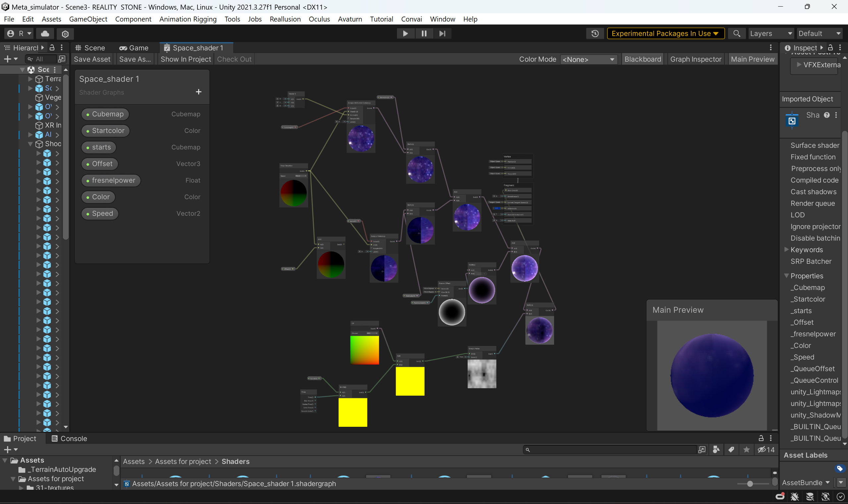Click the Save Asset button
848x504 pixels.
(92, 59)
